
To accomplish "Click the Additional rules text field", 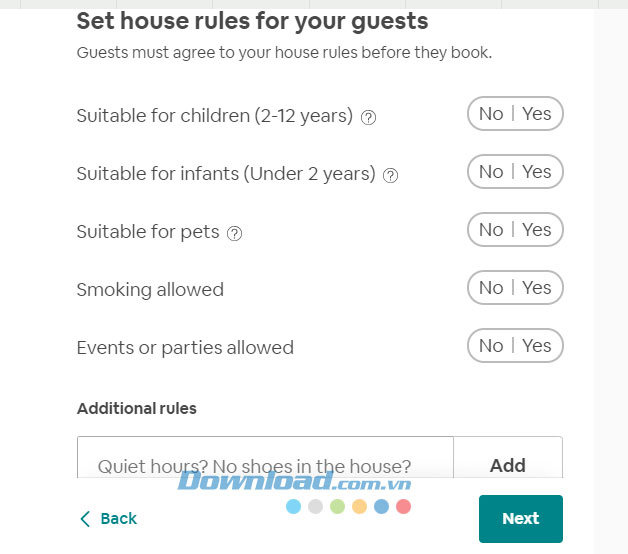I will coord(265,464).
